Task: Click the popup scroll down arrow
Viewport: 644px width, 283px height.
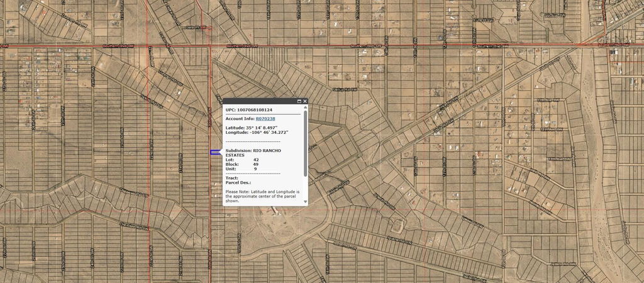Action: (306, 202)
